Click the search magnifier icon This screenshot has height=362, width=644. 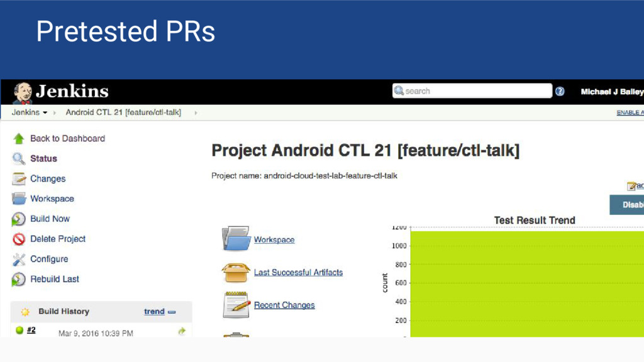pos(399,90)
